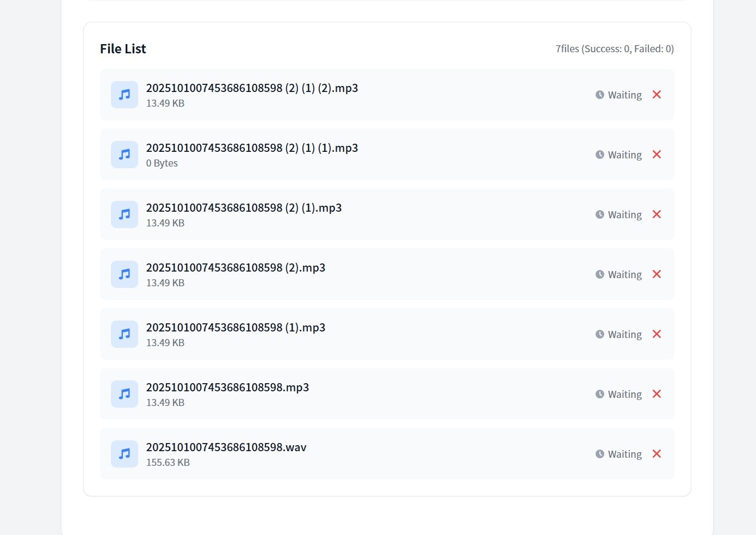Viewport: 756px width, 535px height.
Task: Click clock status icon in (2).mp3 row
Action: (600, 274)
